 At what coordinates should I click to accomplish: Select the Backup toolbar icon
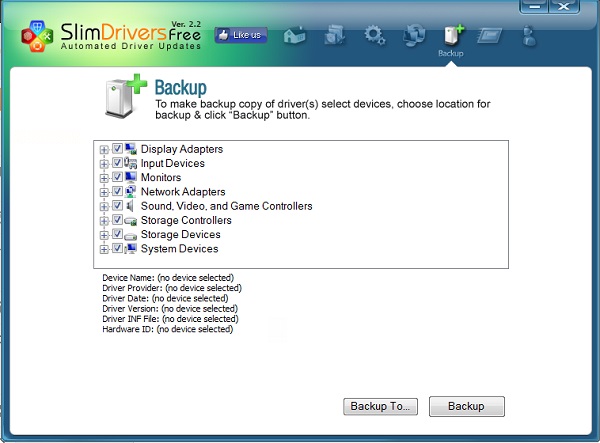(x=453, y=36)
